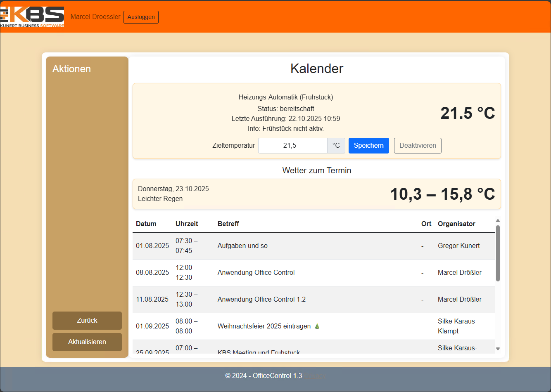Go back using the Zurück button
Screen dimensions: 551x392
click(87, 321)
